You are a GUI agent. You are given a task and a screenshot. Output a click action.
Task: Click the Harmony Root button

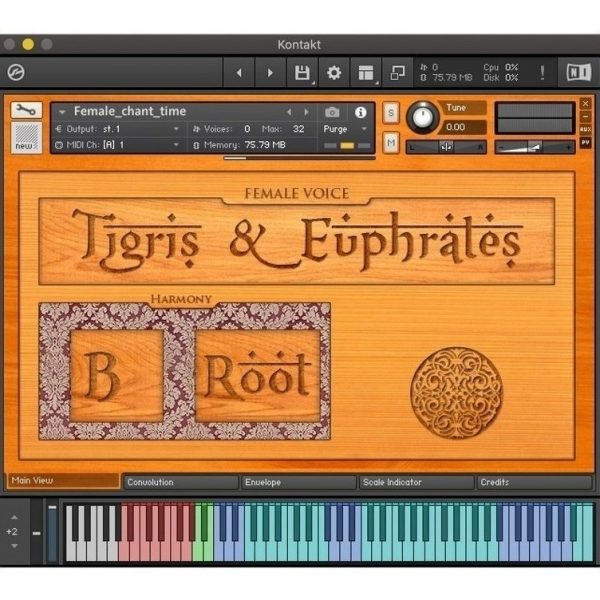[x=258, y=376]
